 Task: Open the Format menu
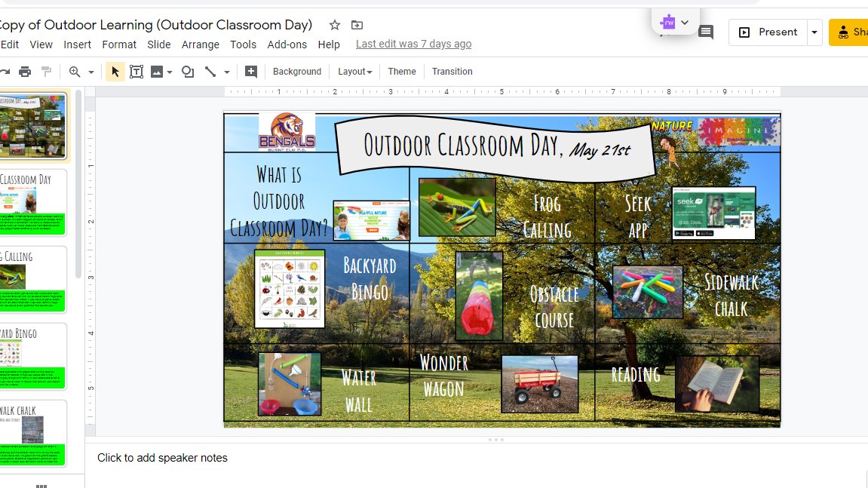[x=119, y=45]
